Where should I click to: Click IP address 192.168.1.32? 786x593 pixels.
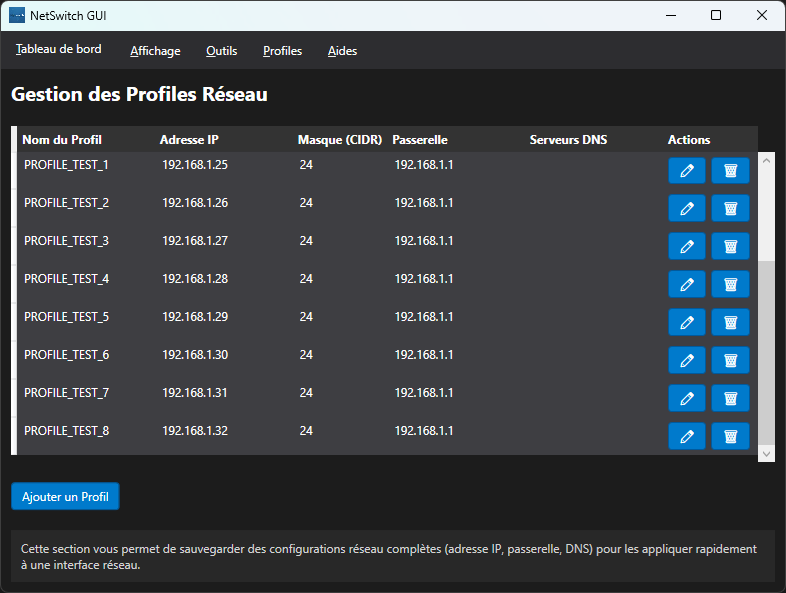195,431
